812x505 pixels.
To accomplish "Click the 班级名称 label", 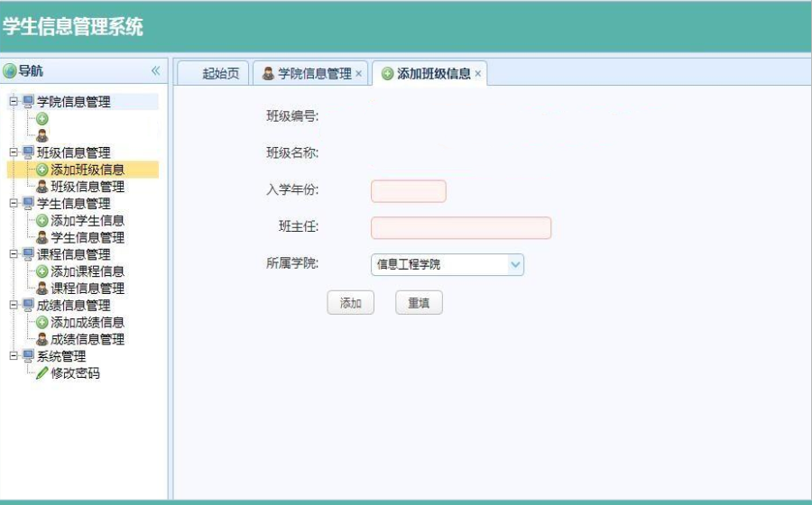I will [x=292, y=153].
